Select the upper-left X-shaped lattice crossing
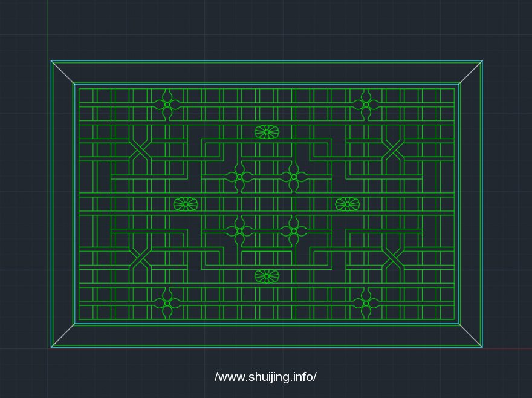 pos(140,150)
